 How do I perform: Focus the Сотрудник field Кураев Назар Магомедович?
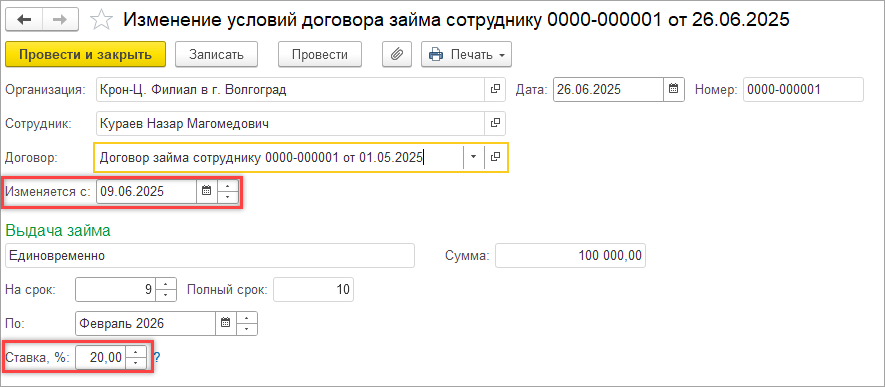click(291, 123)
